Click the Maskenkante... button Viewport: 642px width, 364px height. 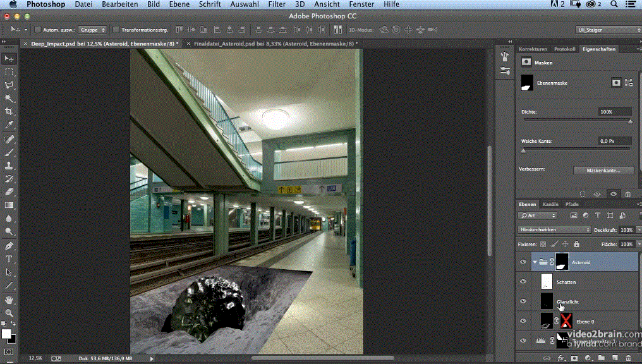[603, 171]
